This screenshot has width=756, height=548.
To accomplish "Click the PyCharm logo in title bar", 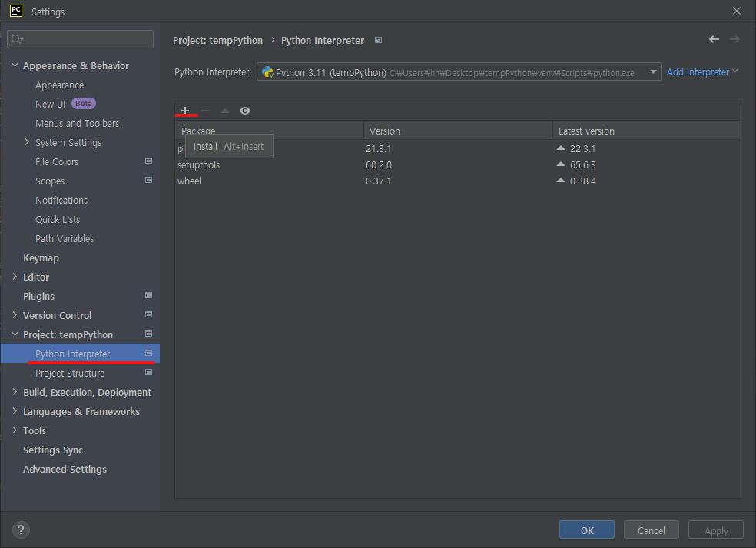I will [x=16, y=11].
